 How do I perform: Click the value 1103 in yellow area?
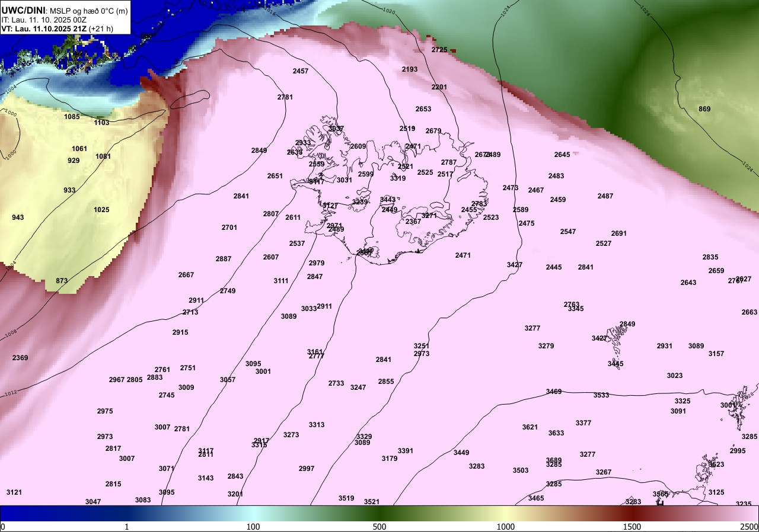[101, 123]
